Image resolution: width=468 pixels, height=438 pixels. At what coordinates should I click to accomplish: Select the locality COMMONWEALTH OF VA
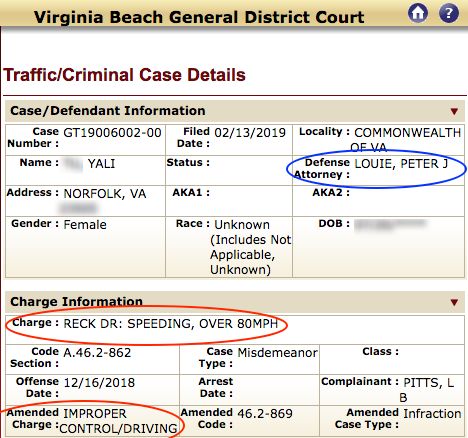pos(407,140)
